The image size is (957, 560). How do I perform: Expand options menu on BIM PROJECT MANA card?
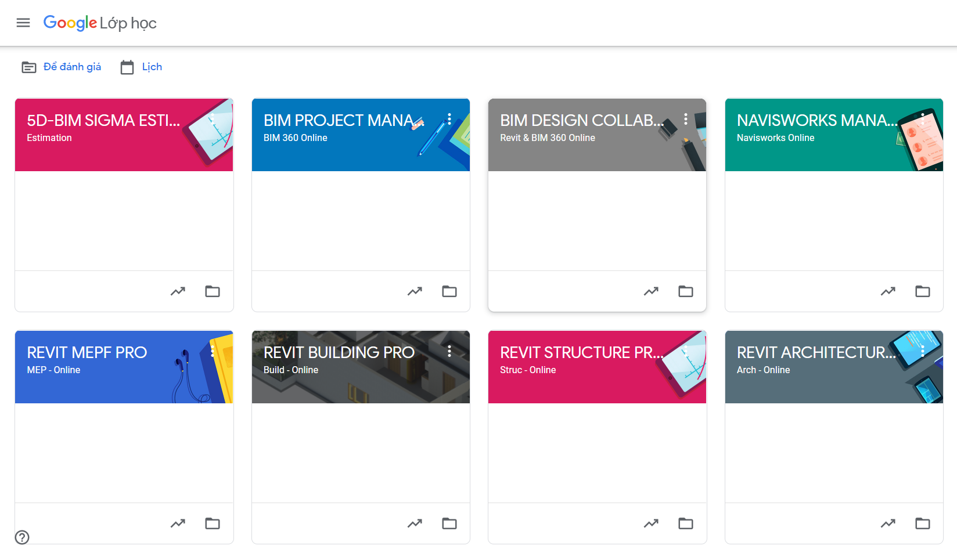click(x=449, y=119)
